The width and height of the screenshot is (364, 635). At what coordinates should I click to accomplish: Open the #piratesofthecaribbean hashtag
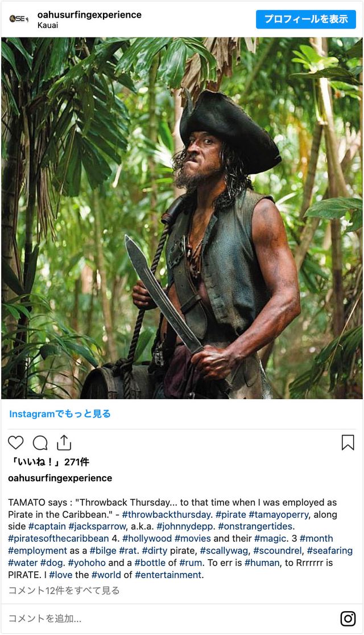point(59,539)
